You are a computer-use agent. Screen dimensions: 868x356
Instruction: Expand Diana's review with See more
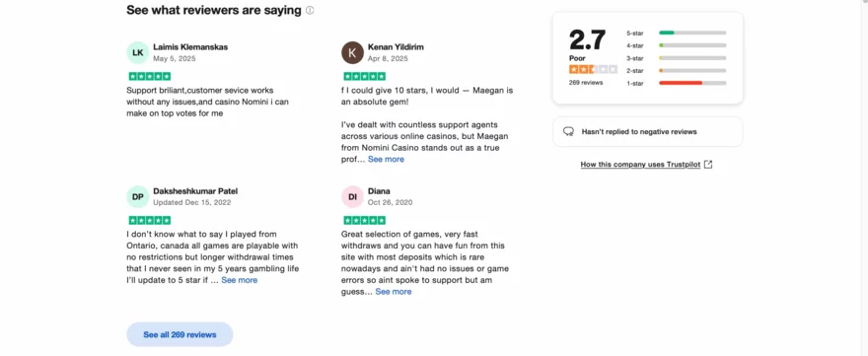point(393,292)
